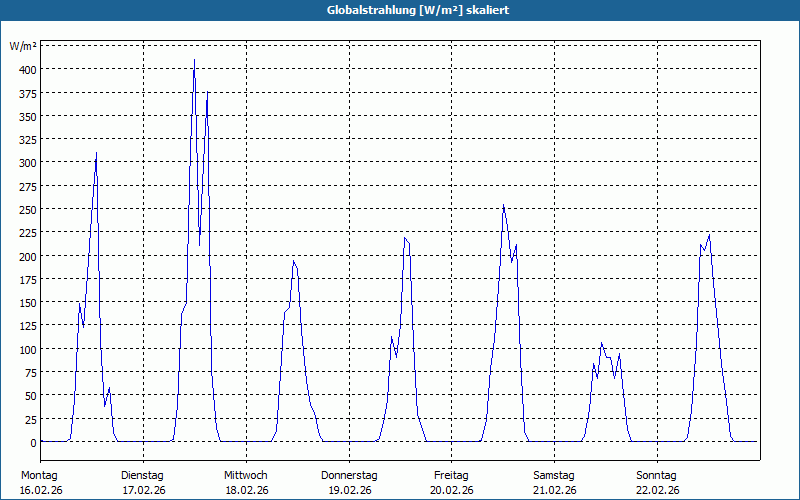Click the date label 18.02.26
Screen dimensions: 800x500
[x=247, y=490]
